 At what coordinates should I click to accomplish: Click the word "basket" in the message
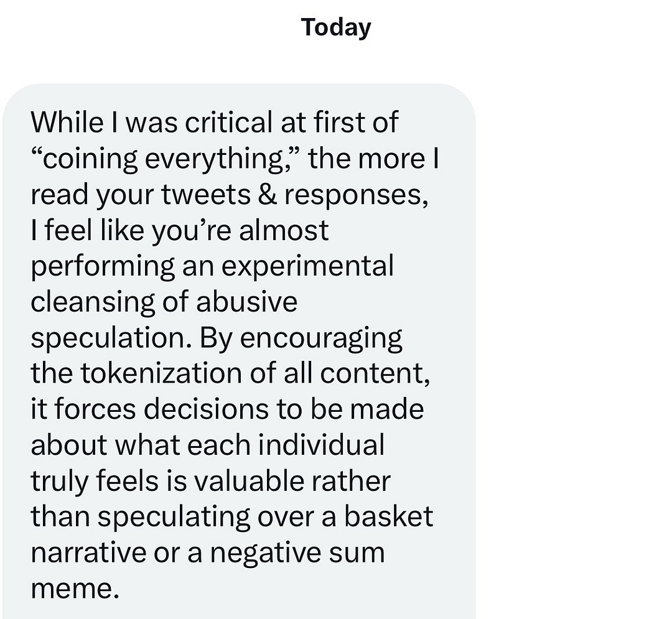tap(390, 518)
